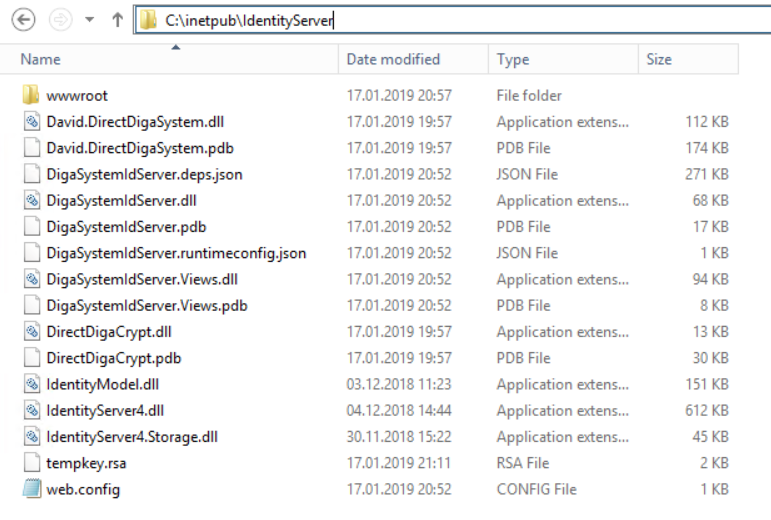Click the folder icon in address bar
Image resolution: width=771 pixels, height=520 pixels.
(149, 20)
